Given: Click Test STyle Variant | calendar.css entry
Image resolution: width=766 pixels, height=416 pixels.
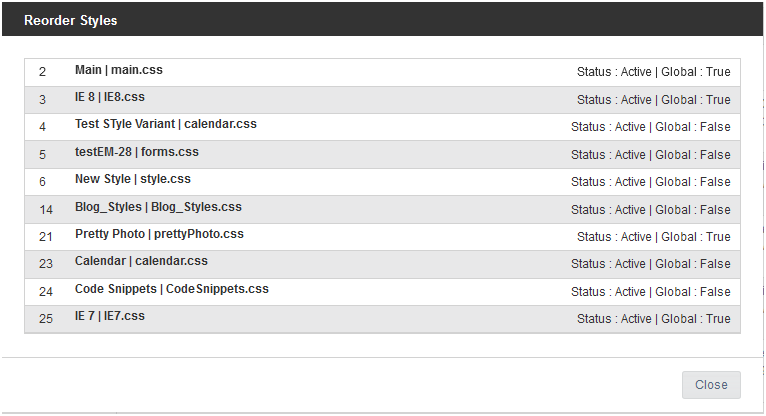Looking at the screenshot, I should pos(166,125).
